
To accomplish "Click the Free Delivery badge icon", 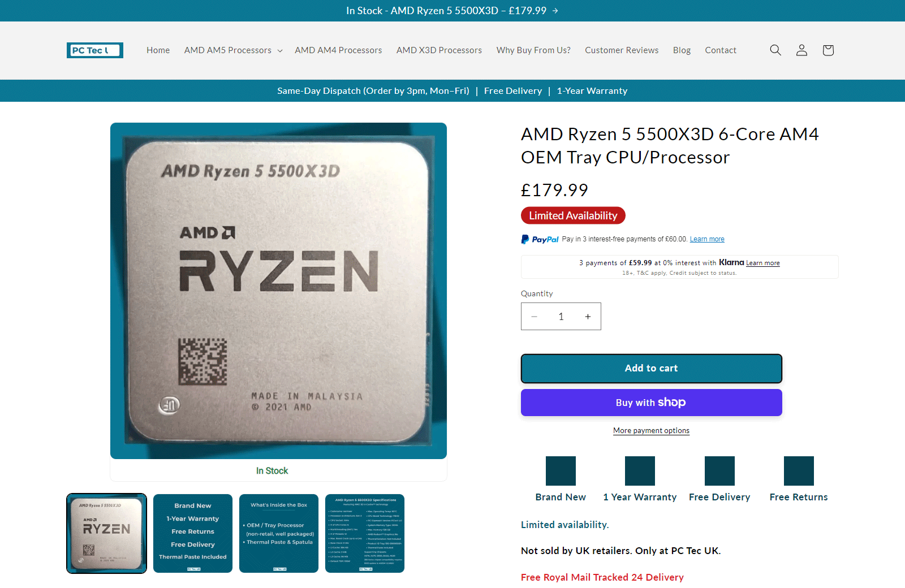I will tap(719, 471).
